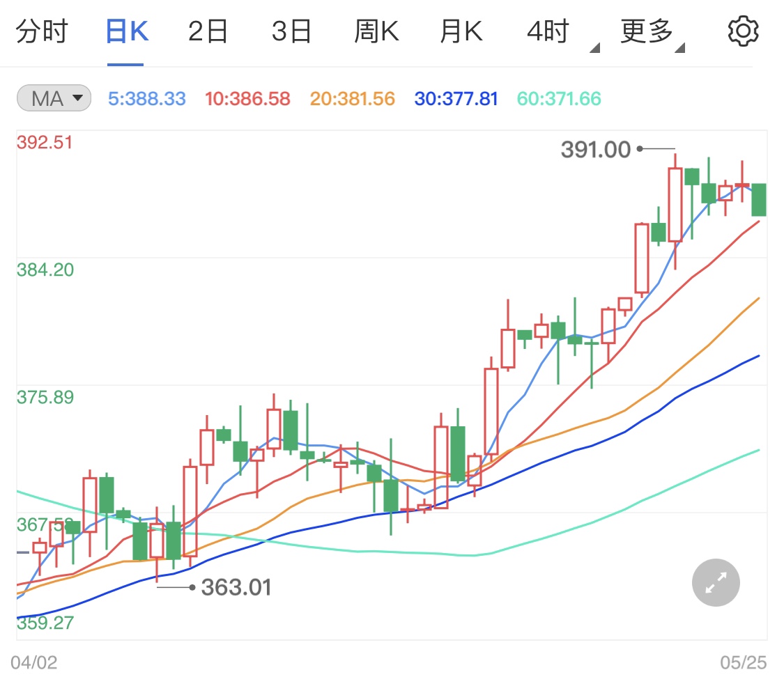Viewport: 784px width, 677px height.
Task: Select the 3日 chart period
Action: (291, 30)
